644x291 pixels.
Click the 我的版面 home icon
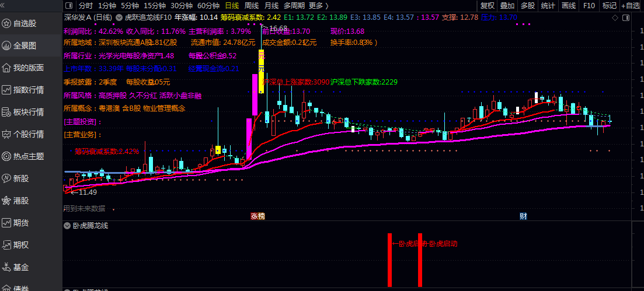pos(6,68)
